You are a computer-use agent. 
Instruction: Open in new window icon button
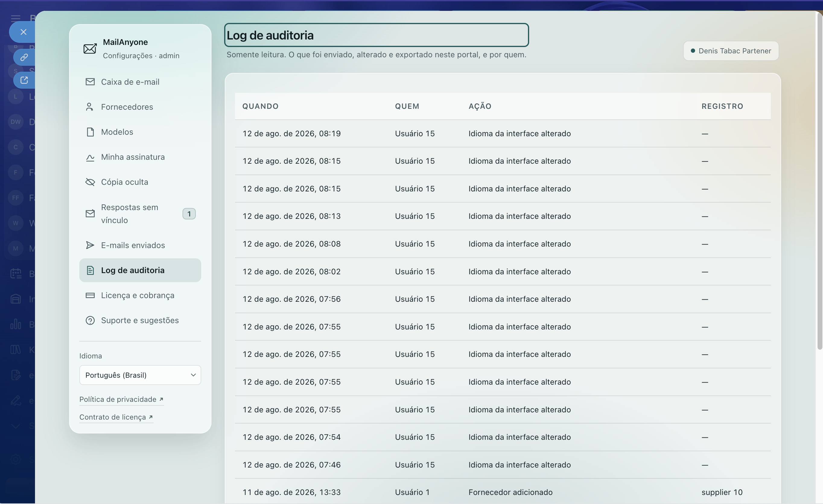click(x=24, y=80)
